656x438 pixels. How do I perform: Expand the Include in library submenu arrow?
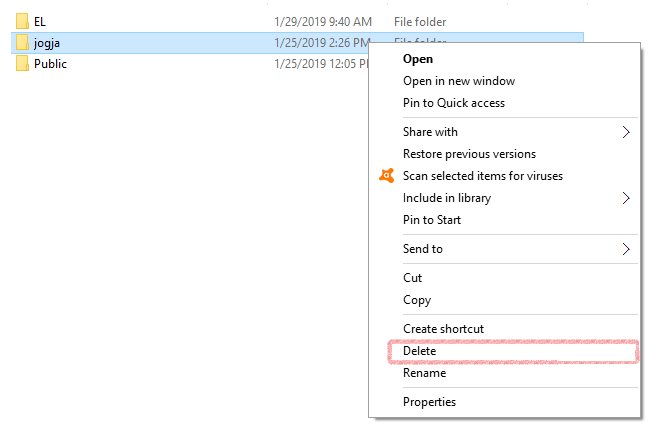tap(626, 198)
